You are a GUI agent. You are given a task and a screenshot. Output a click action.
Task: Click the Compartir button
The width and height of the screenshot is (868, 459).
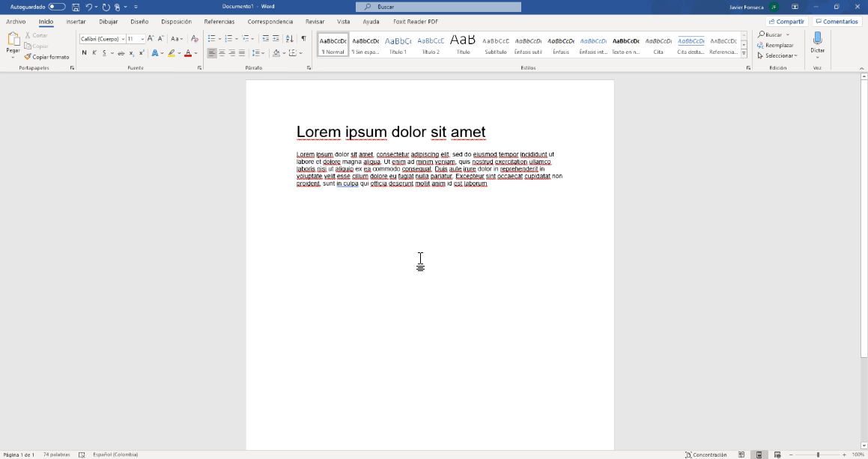[x=786, y=22]
